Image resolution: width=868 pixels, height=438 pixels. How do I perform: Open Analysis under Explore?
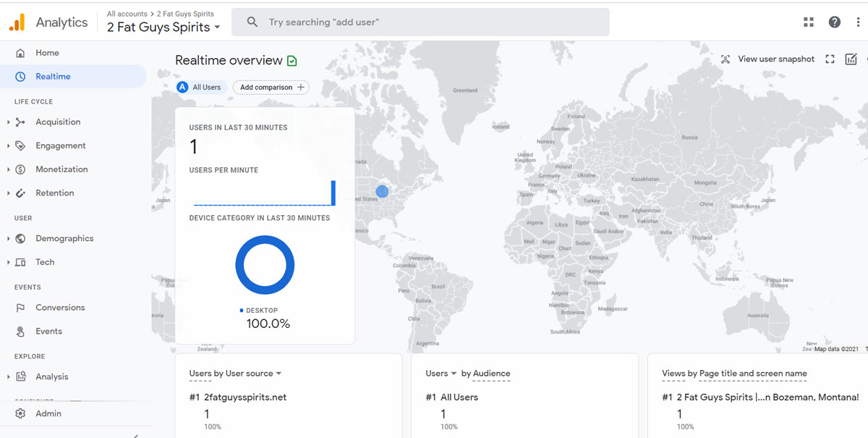(x=52, y=377)
